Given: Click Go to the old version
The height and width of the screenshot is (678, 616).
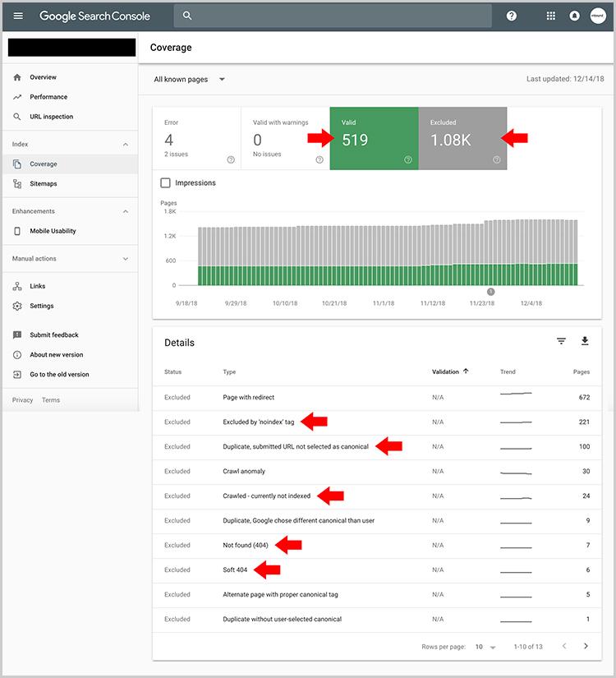Looking at the screenshot, I should 59,375.
